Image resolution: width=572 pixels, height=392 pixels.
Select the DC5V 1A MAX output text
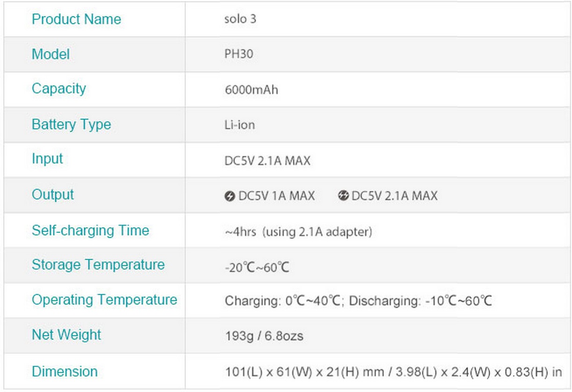[x=276, y=196]
